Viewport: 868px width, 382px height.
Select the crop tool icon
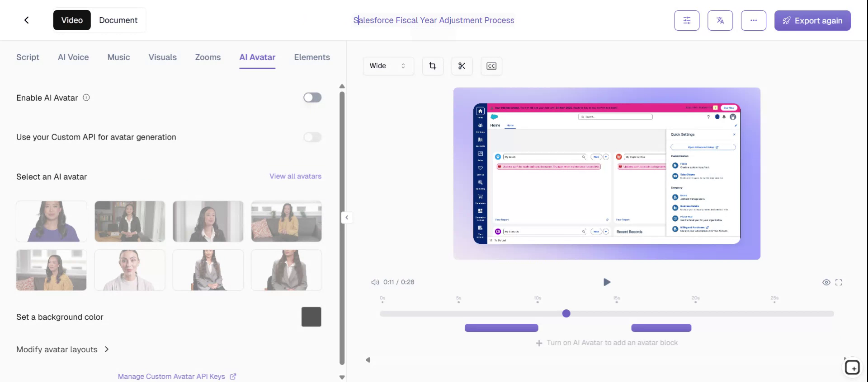pyautogui.click(x=433, y=66)
